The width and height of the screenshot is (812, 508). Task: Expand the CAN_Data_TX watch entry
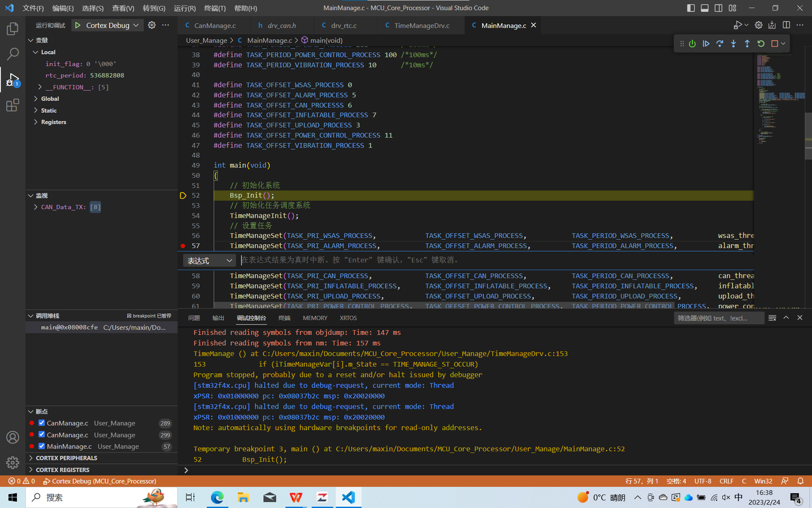[36, 207]
